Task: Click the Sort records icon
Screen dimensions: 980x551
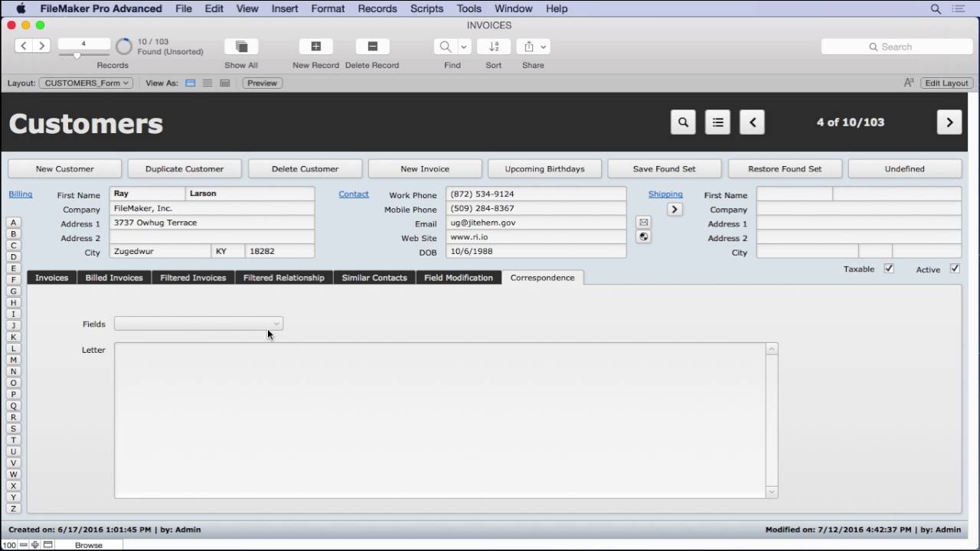Action: 494,47
